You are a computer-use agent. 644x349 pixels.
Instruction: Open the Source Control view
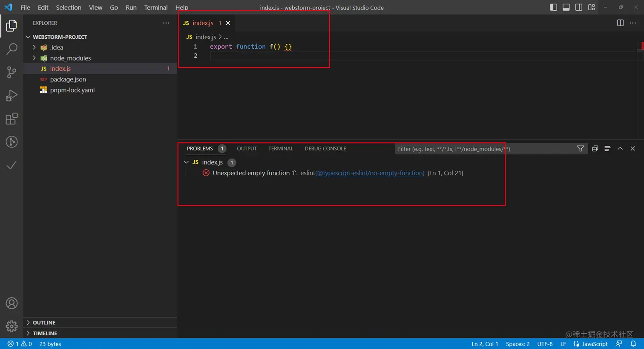(11, 72)
